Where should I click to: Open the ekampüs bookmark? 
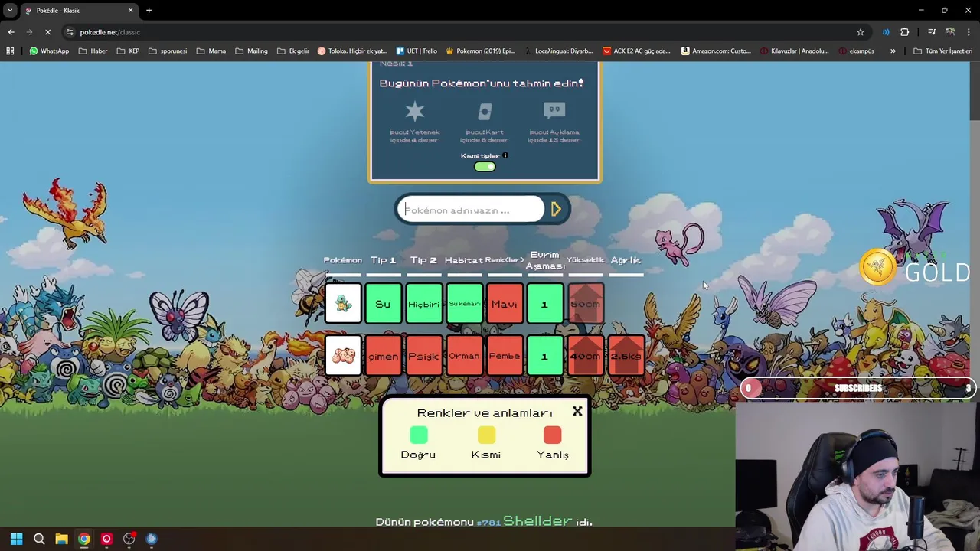click(x=857, y=51)
